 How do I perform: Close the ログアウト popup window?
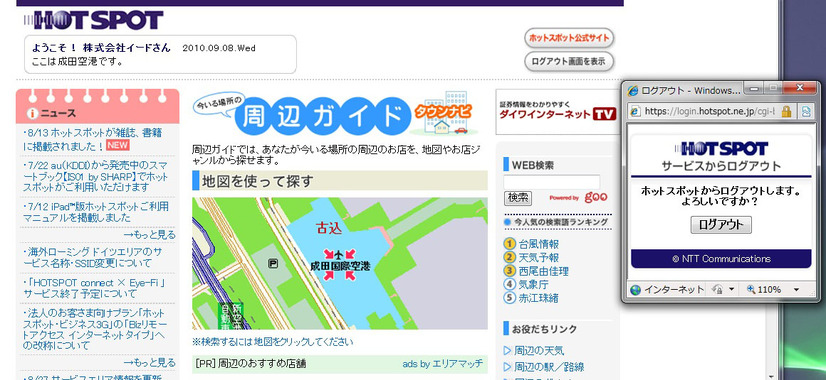(800, 88)
